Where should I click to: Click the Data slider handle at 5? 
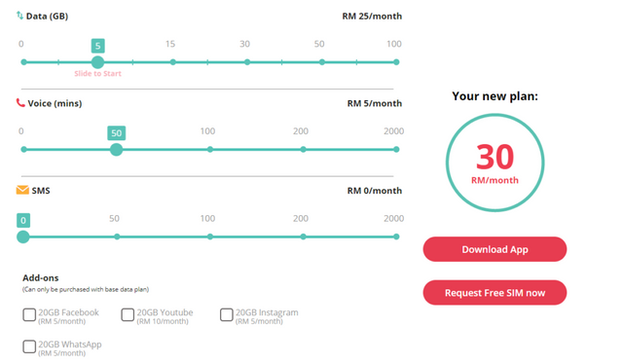coord(97,62)
